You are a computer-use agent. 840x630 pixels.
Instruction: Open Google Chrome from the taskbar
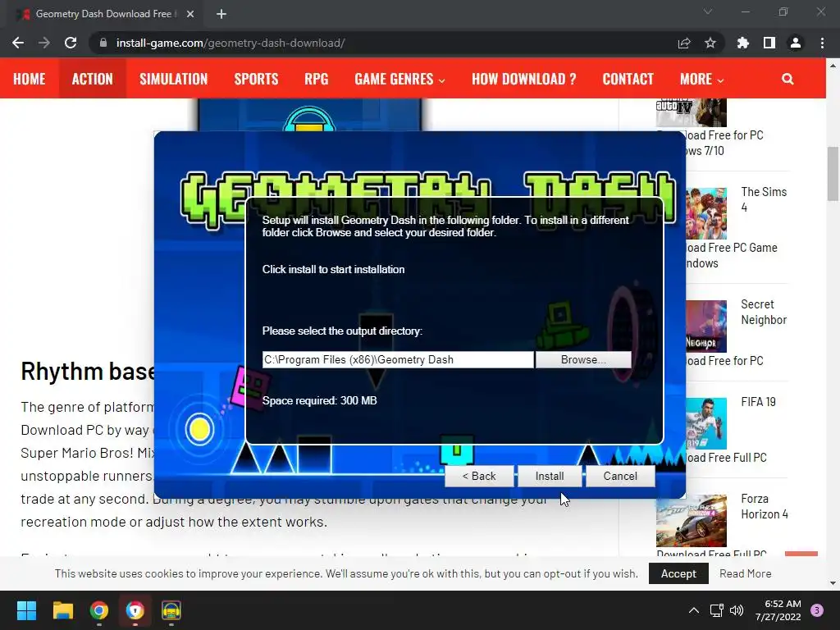click(x=99, y=610)
